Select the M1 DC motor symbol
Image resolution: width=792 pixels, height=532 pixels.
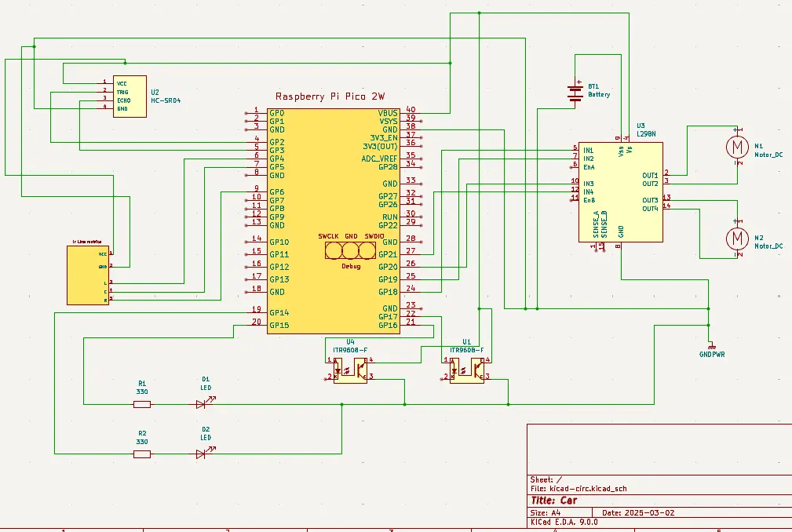pos(737,147)
